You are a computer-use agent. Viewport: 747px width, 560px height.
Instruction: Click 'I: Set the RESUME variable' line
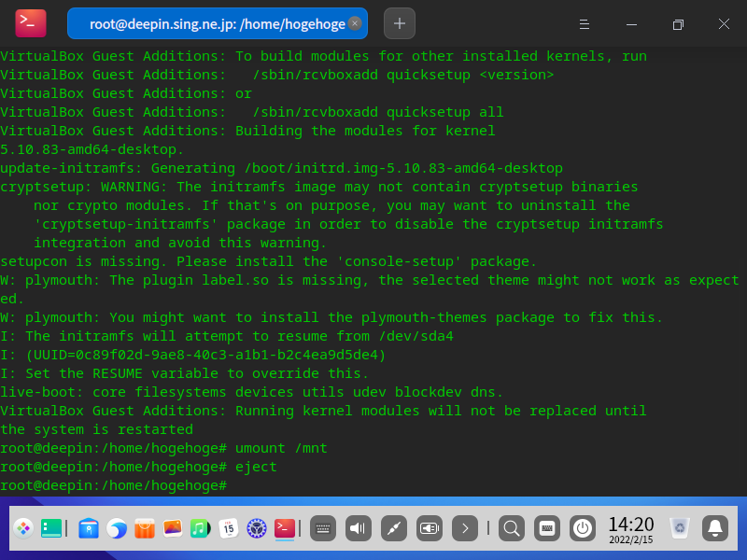tap(184, 373)
